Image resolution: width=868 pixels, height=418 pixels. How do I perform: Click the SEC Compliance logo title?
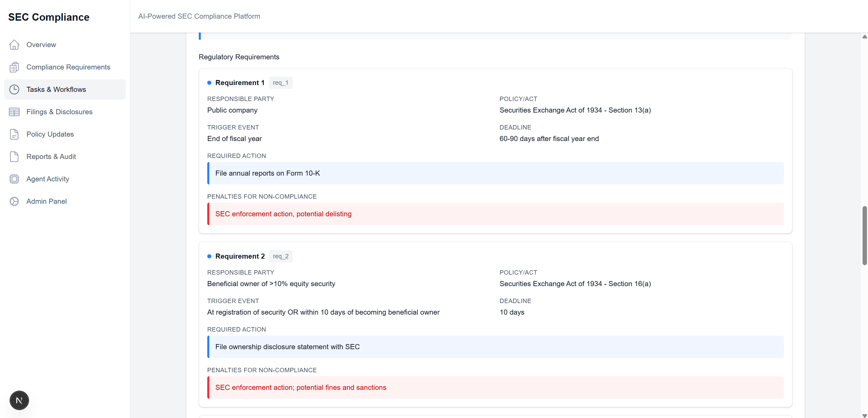[x=49, y=17]
